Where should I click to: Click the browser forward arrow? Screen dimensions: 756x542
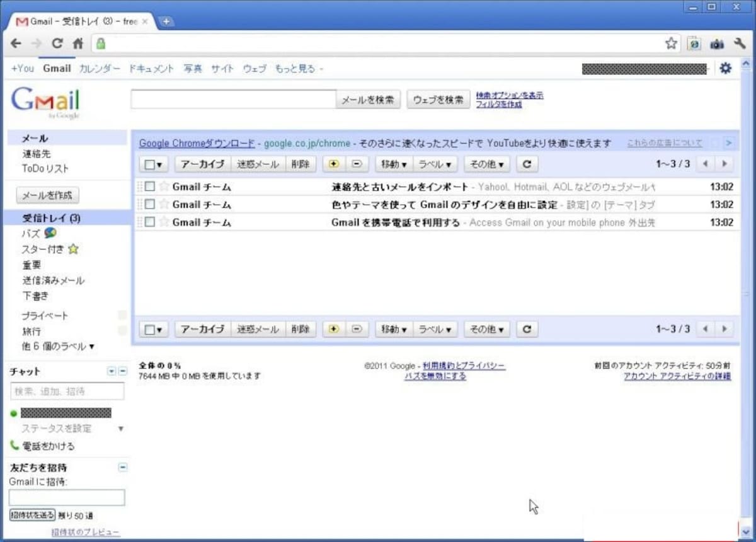37,43
